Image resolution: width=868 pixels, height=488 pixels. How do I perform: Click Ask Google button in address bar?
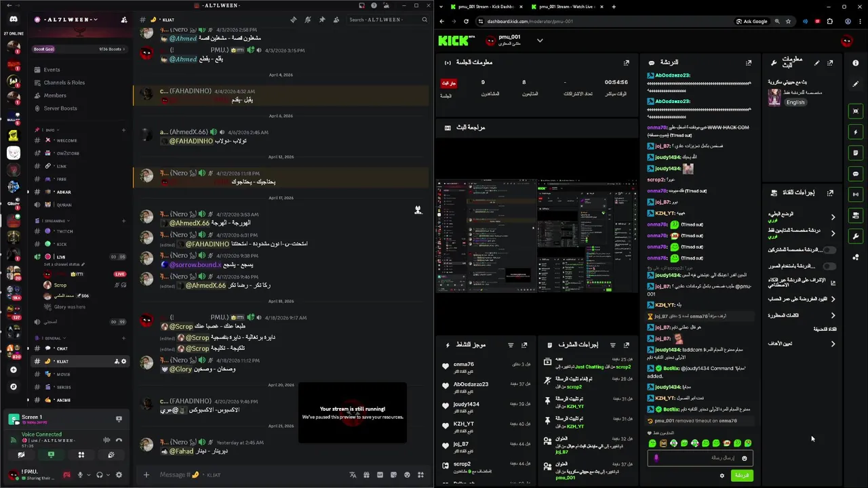[752, 21]
